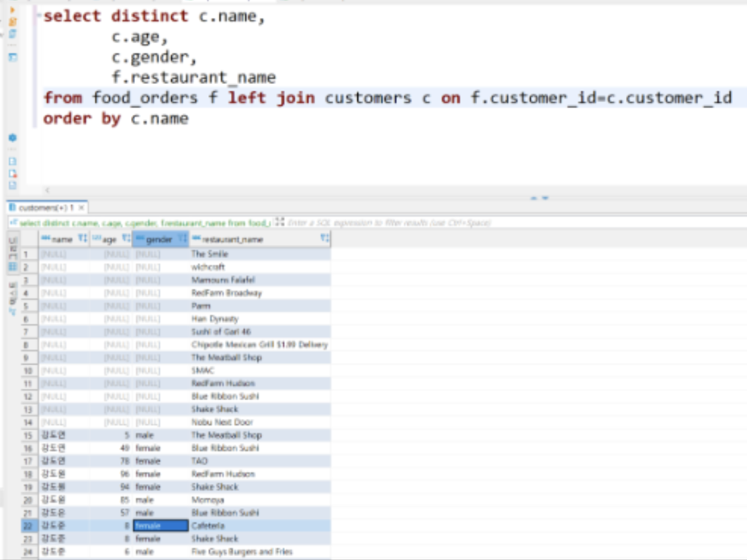Screen dimensions: 747x560
Task: Open the sort/filter menu for the gender column
Action: [183, 238]
